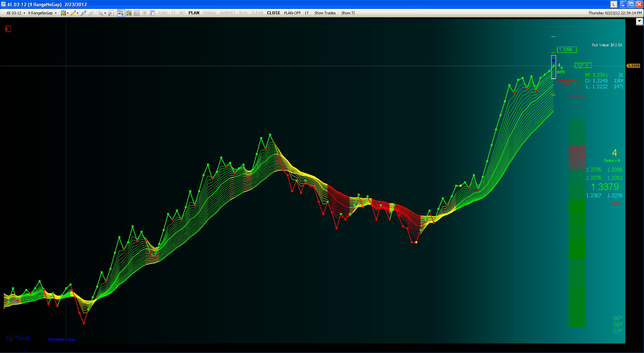
Task: Click the chart window title bar icon
Action: point(3,4)
